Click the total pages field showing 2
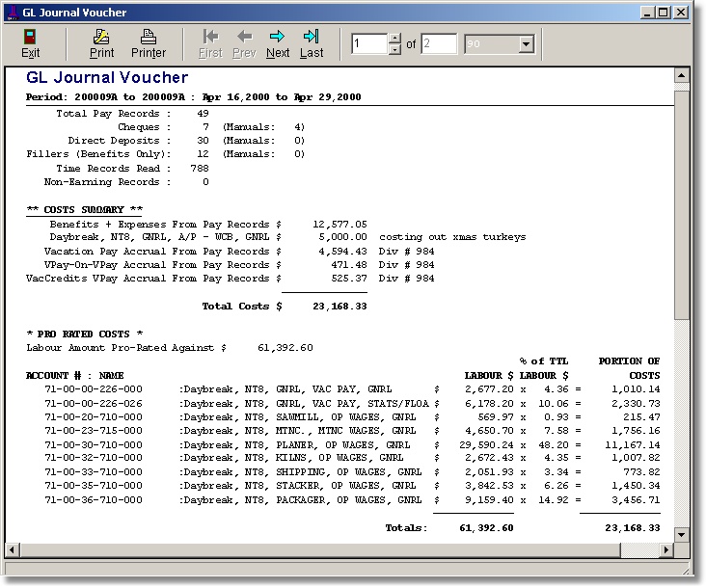This screenshot has width=706, height=588. pyautogui.click(x=439, y=43)
